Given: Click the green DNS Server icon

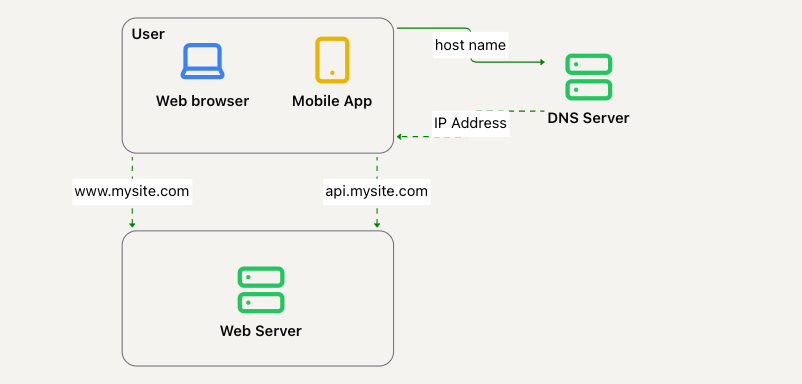Looking at the screenshot, I should pos(588,77).
